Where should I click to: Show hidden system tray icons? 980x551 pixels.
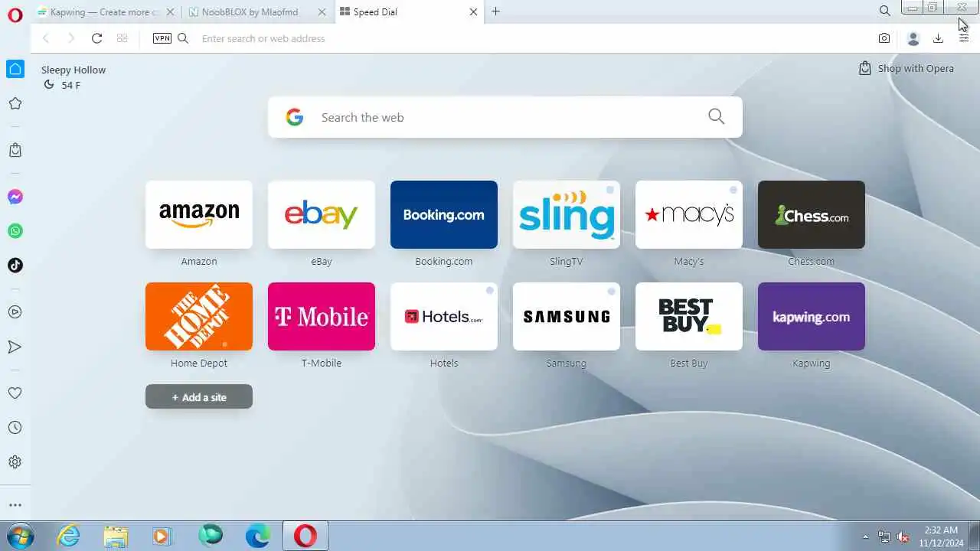(866, 536)
